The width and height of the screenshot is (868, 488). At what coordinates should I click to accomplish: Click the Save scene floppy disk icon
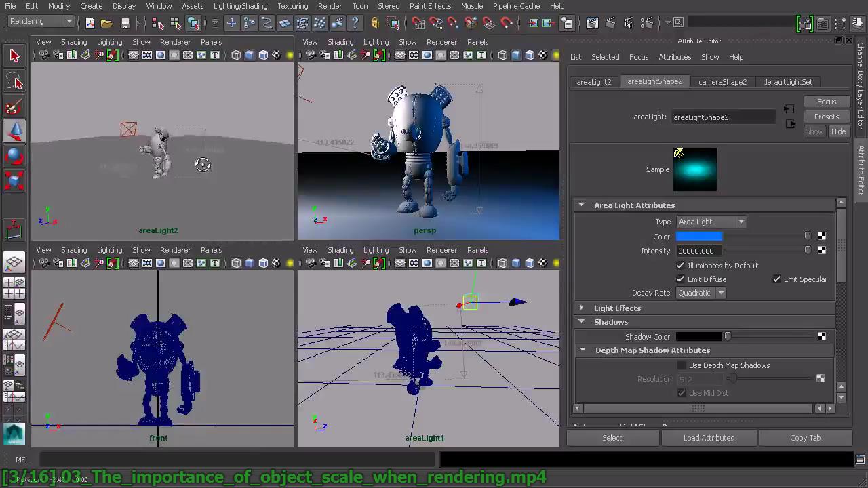coord(125,23)
